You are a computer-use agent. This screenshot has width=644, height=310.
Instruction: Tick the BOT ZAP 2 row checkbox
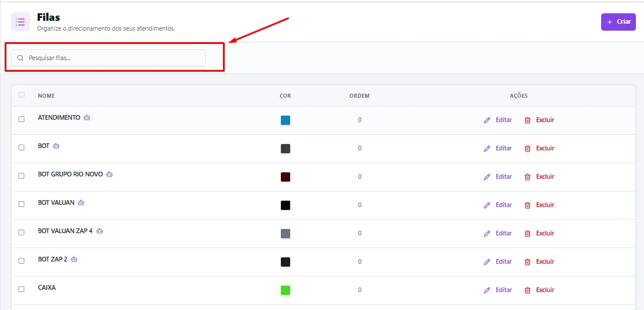pos(21,260)
